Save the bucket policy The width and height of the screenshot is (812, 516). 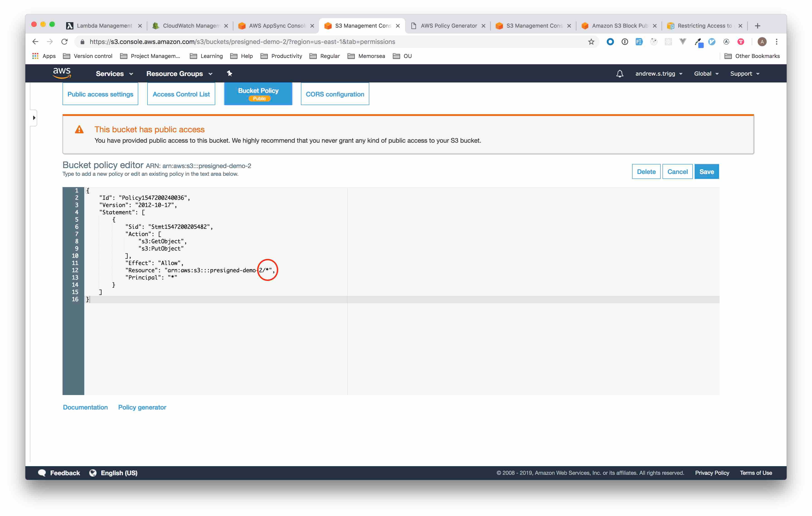coord(707,171)
